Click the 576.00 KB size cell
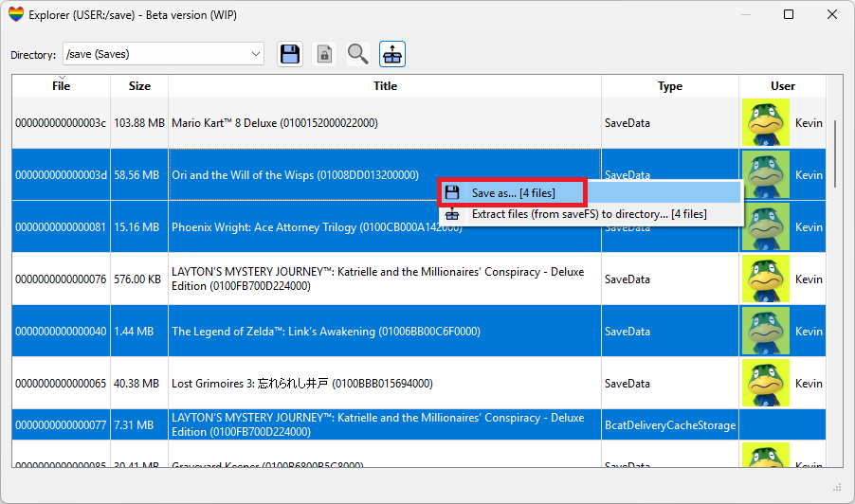The width and height of the screenshot is (855, 504). pyautogui.click(x=139, y=279)
